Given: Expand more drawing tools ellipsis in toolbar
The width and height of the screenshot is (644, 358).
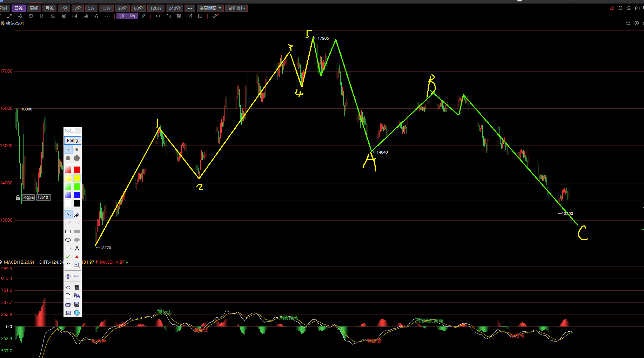Looking at the screenshot, I should [107, 16].
